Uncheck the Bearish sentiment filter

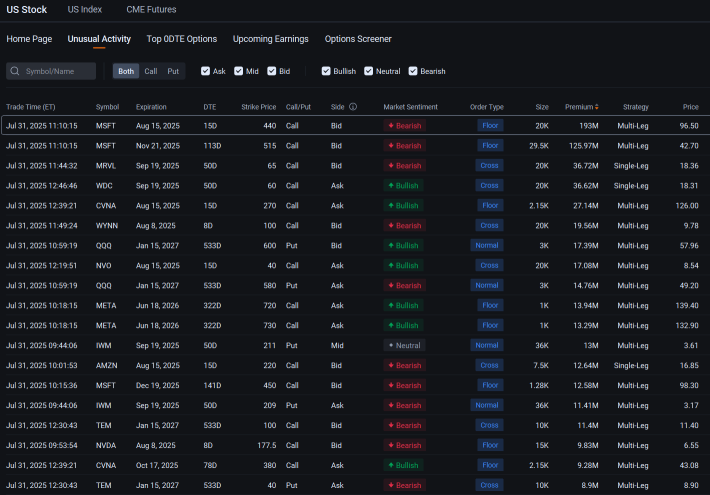coord(413,71)
